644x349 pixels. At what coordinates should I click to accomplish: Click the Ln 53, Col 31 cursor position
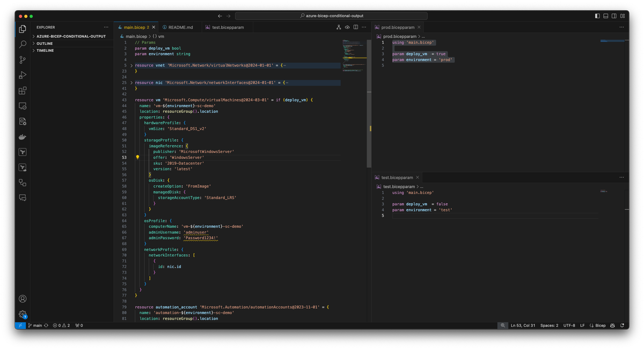pyautogui.click(x=523, y=325)
